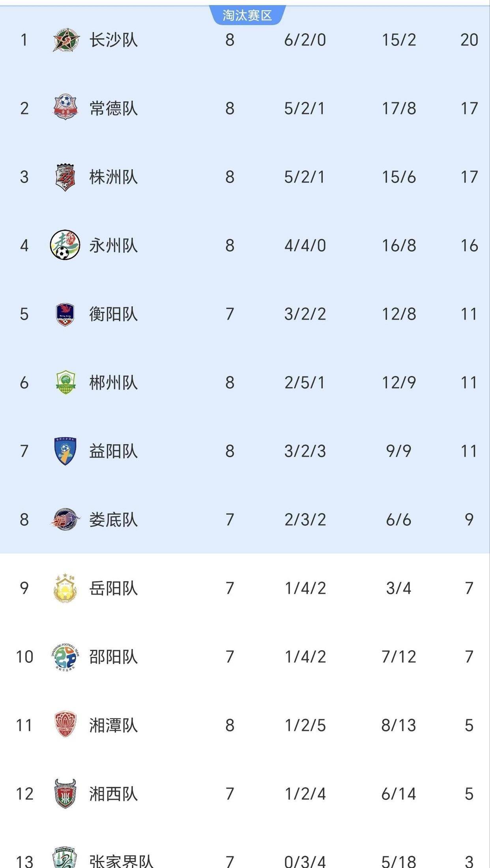Click the yellow 岳阳队 emblem
The height and width of the screenshot is (868, 490).
click(65, 588)
